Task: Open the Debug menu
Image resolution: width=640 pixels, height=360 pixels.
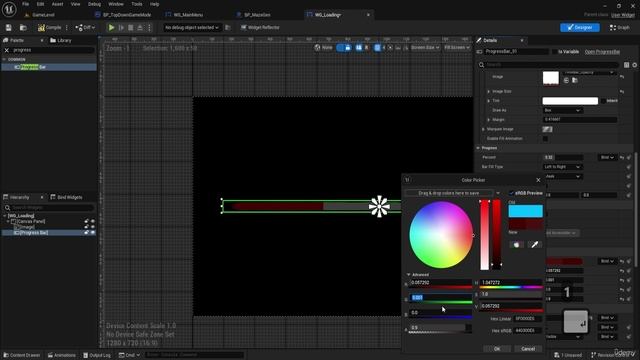Action: [94, 4]
